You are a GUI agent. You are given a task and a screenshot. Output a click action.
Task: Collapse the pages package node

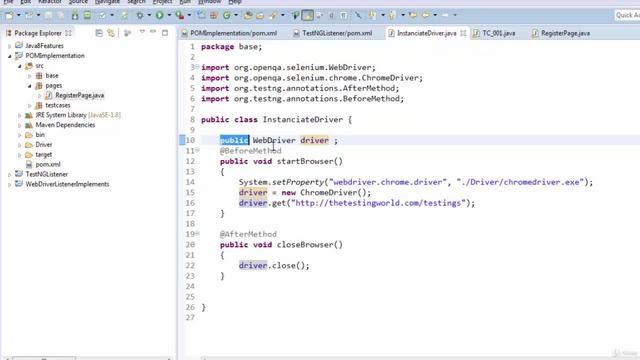pos(29,86)
